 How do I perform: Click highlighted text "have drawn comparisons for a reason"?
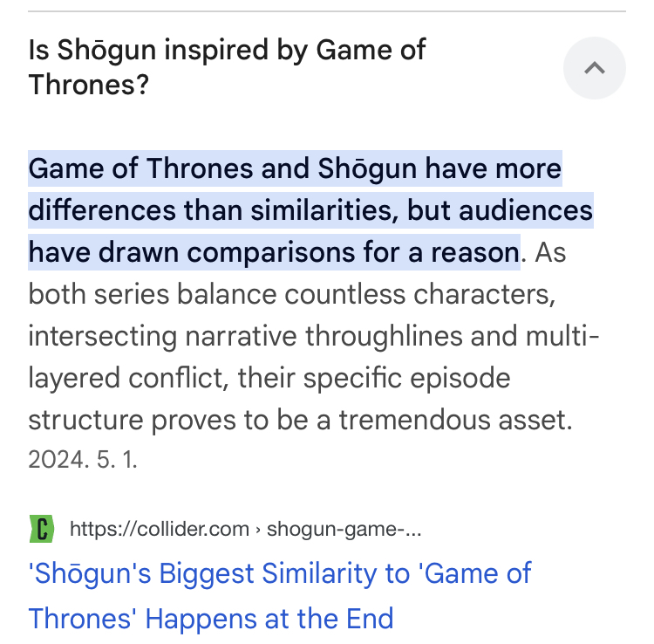pos(274,253)
